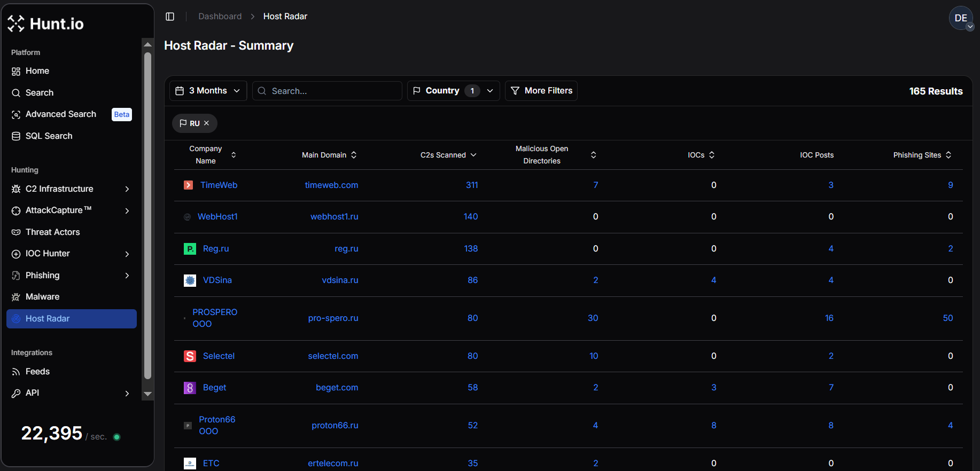The height and width of the screenshot is (471, 980).
Task: Toggle the sidebar collapse icon
Action: point(170,17)
